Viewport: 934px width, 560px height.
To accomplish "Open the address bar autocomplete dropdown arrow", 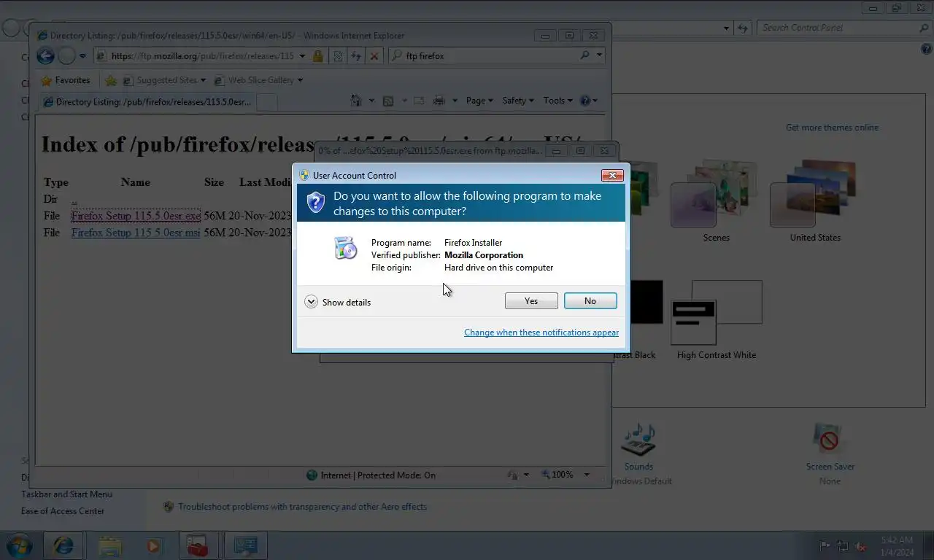I will tap(303, 55).
